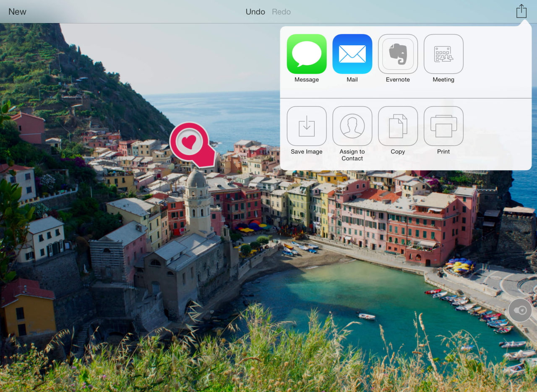
Task: Tap the blue Mail envelope icon
Action: [352, 54]
